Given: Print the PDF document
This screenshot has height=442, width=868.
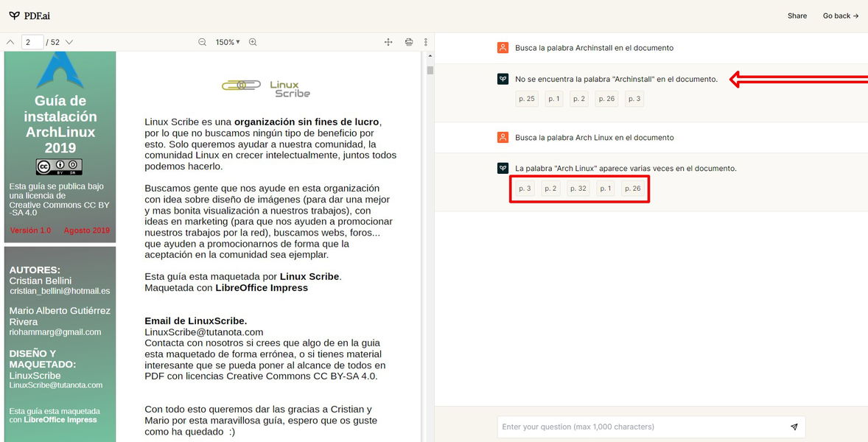Looking at the screenshot, I should coord(409,42).
